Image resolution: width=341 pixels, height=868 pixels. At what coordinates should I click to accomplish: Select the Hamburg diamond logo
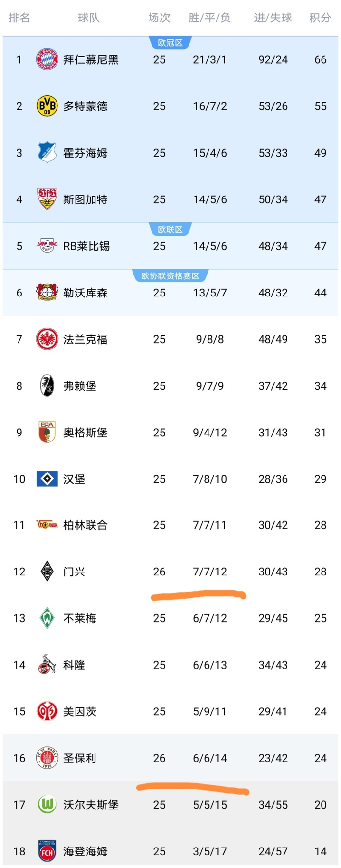pos(46,479)
